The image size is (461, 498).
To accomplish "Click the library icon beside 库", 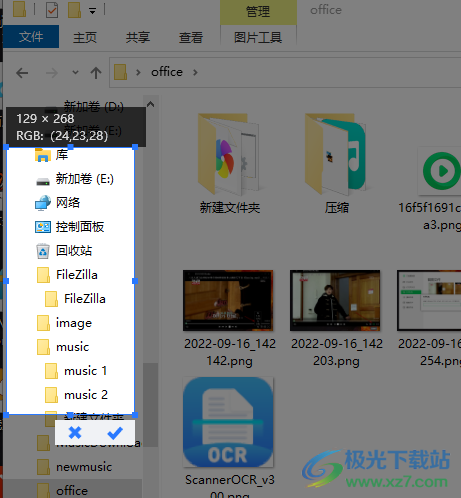I will [x=43, y=155].
